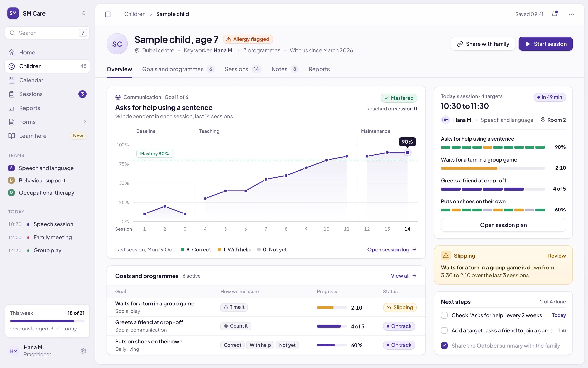Image resolution: width=588 pixels, height=368 pixels.
Task: Expand the SM Care workspace switcher
Action: (84, 13)
